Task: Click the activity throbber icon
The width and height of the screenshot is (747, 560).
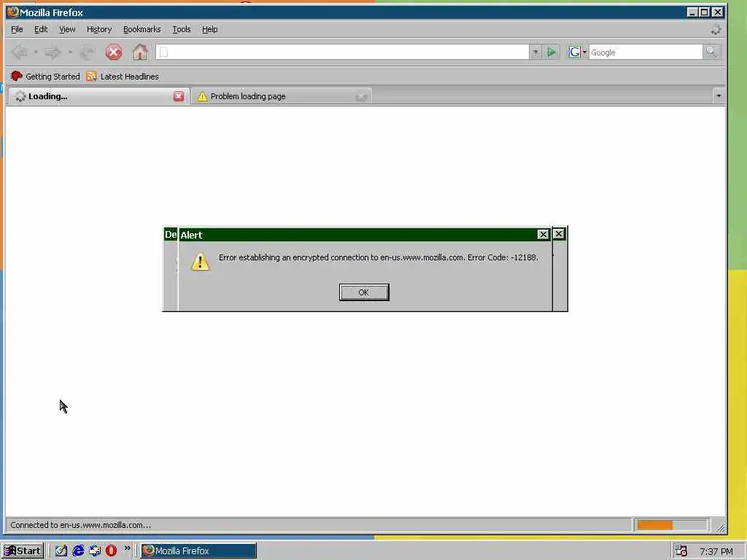Action: tap(716, 29)
